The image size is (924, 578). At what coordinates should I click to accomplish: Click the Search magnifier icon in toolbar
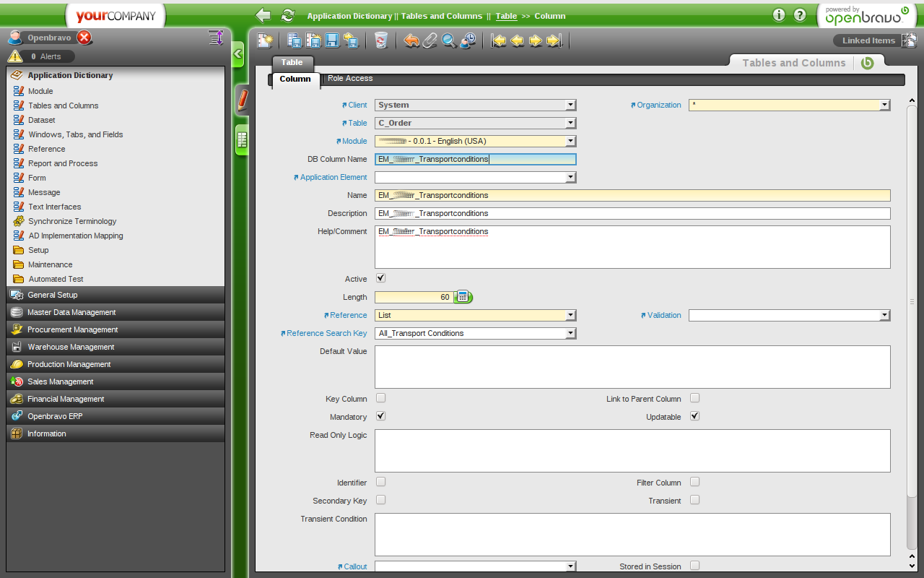(449, 40)
